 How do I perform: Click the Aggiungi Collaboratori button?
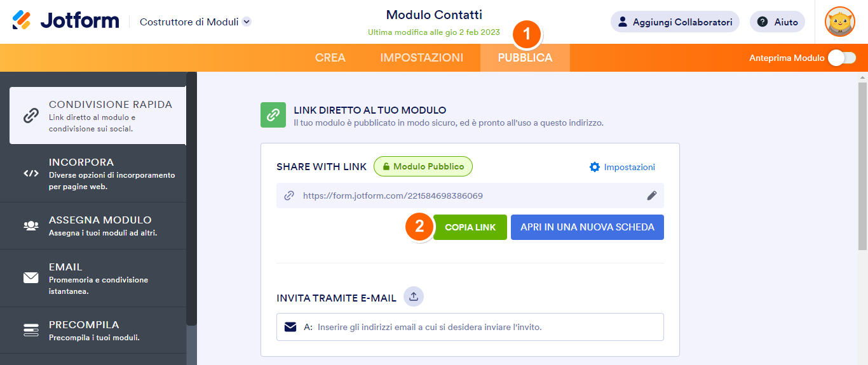point(675,22)
